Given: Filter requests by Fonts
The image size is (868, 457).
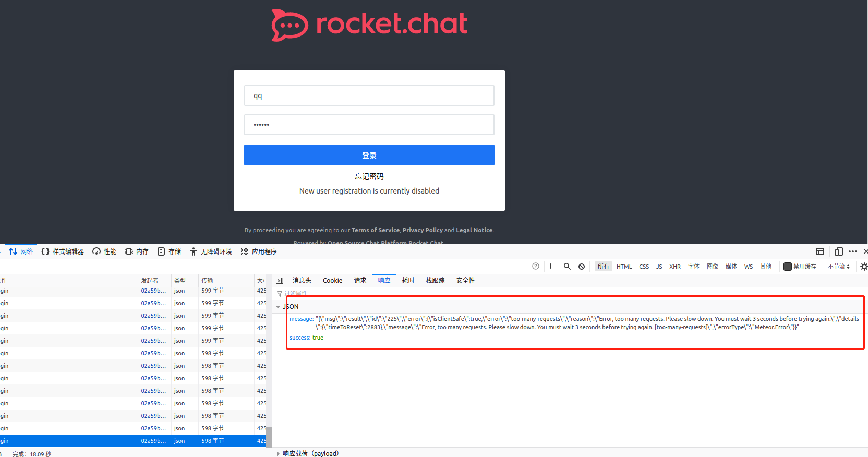Looking at the screenshot, I should tap(694, 267).
